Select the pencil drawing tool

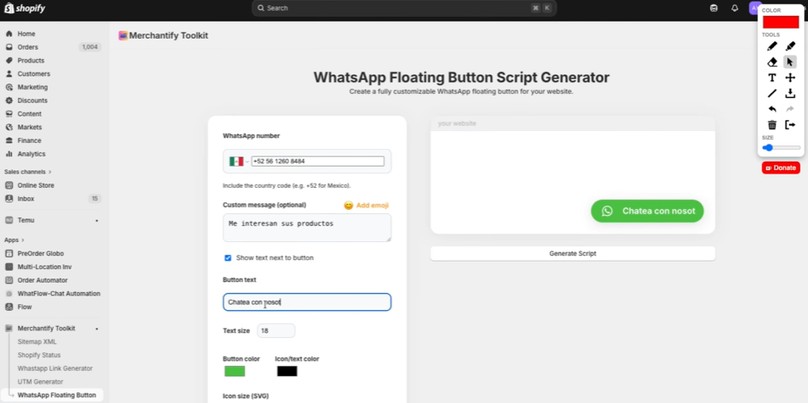click(x=772, y=46)
